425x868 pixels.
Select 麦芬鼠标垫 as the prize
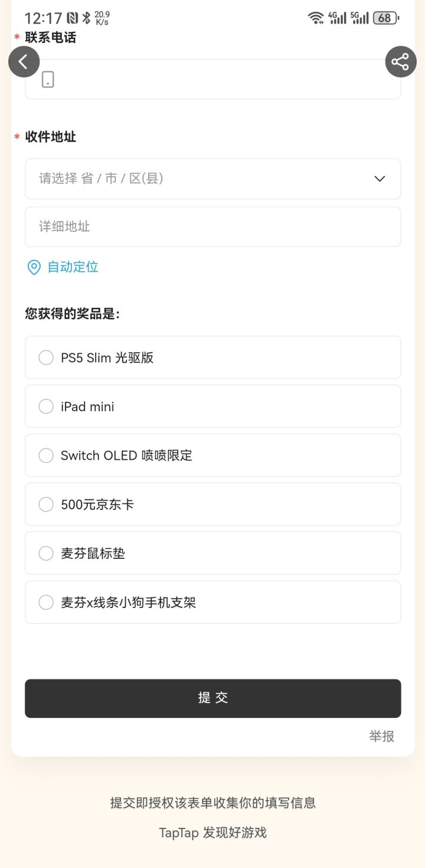pyautogui.click(x=46, y=554)
